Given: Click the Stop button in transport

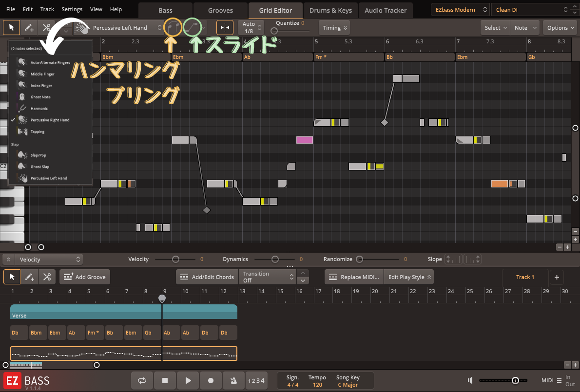Looking at the screenshot, I should (x=165, y=380).
